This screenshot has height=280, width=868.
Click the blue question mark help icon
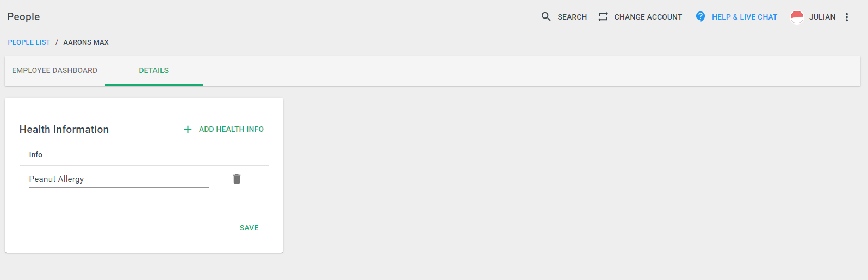700,16
